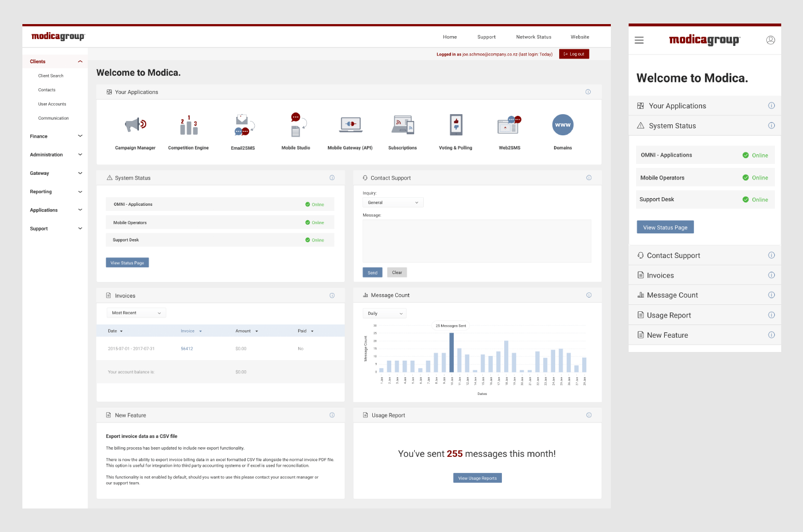Click info icon beside mobile Your Applications
803x532 pixels.
pyautogui.click(x=771, y=105)
